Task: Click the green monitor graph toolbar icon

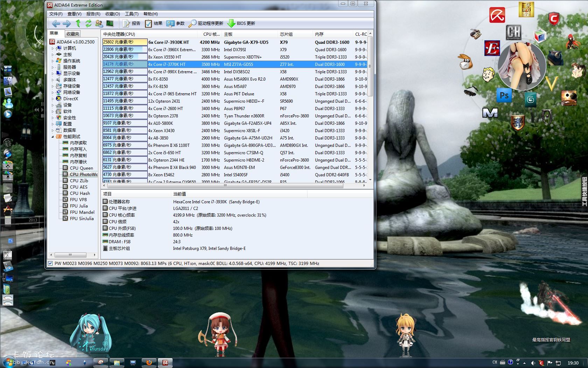Action: pyautogui.click(x=110, y=23)
